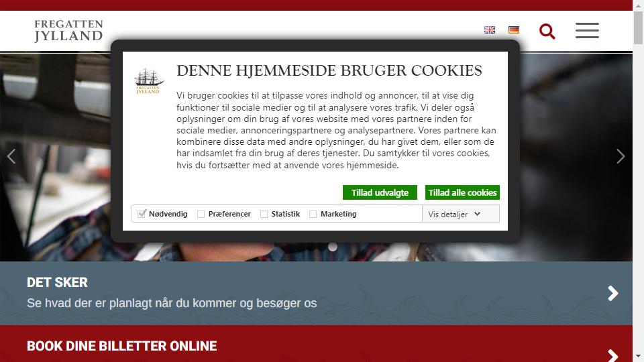This screenshot has height=362, width=644.
Task: Open the Det sker section chevron
Action: click(x=612, y=293)
